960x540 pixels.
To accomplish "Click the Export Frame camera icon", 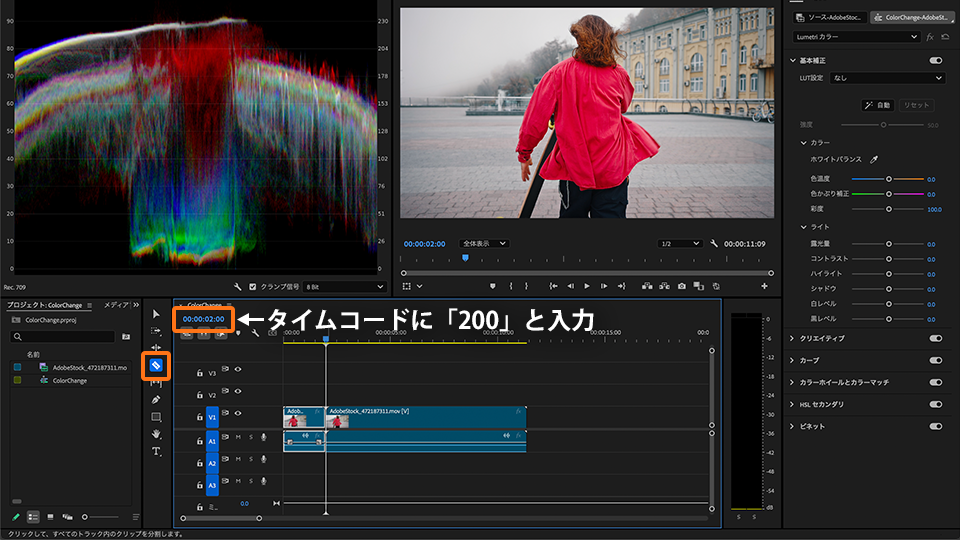I will [681, 286].
